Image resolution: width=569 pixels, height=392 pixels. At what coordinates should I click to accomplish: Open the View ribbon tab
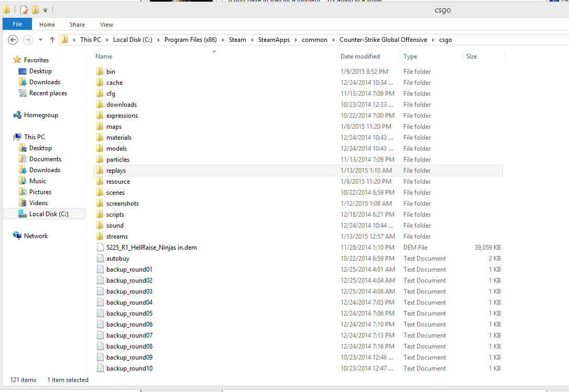tap(106, 25)
